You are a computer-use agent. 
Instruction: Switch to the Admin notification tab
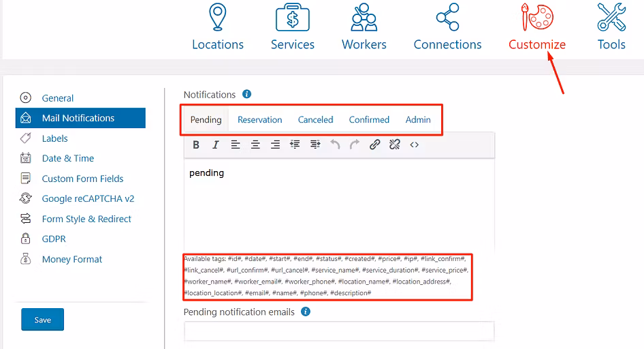coord(418,120)
